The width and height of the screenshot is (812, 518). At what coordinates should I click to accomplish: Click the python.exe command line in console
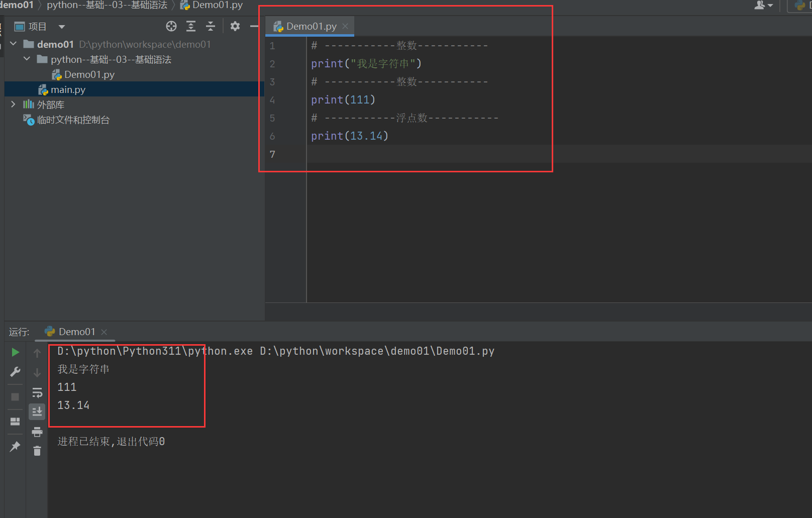tap(276, 351)
